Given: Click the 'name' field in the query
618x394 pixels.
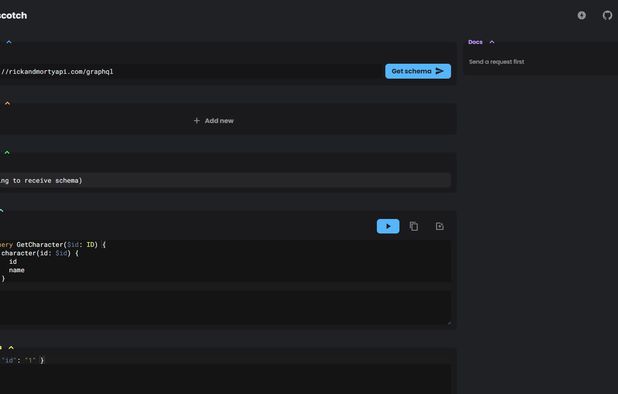Looking at the screenshot, I should 17,270.
